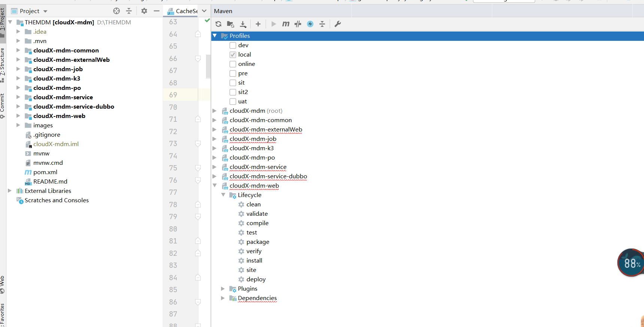Screen dimensions: 644x327
Task: Select the deploy lifecycle goal
Action: click(256, 279)
